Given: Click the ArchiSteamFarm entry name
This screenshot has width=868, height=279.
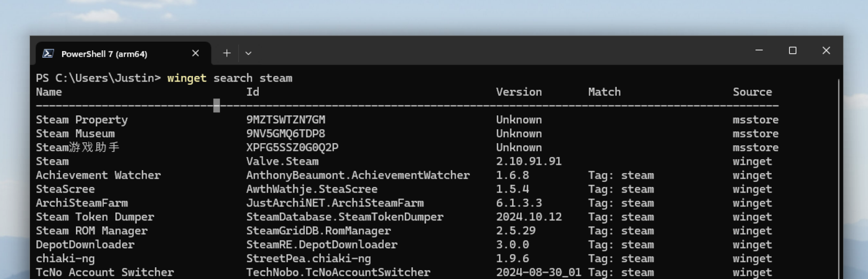Looking at the screenshot, I should point(82,203).
